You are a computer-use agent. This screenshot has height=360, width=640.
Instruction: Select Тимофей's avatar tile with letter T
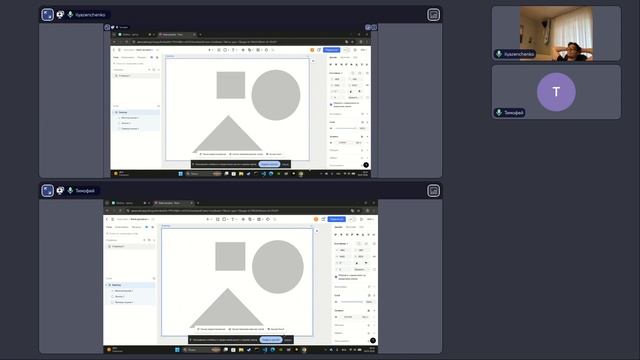pos(556,92)
